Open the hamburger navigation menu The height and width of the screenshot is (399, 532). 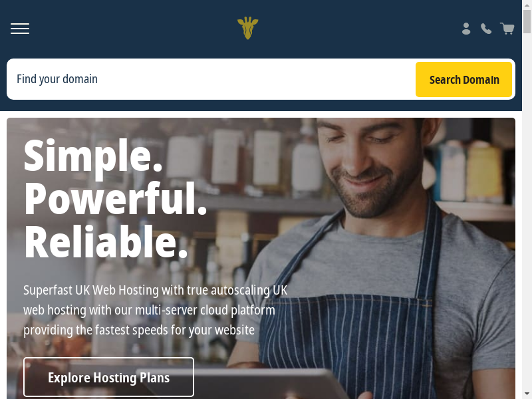coord(20,29)
